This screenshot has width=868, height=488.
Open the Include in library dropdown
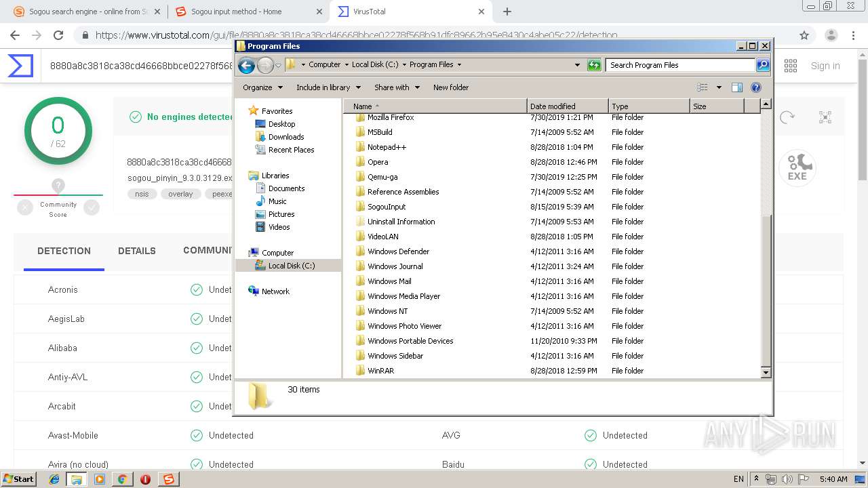[328, 87]
